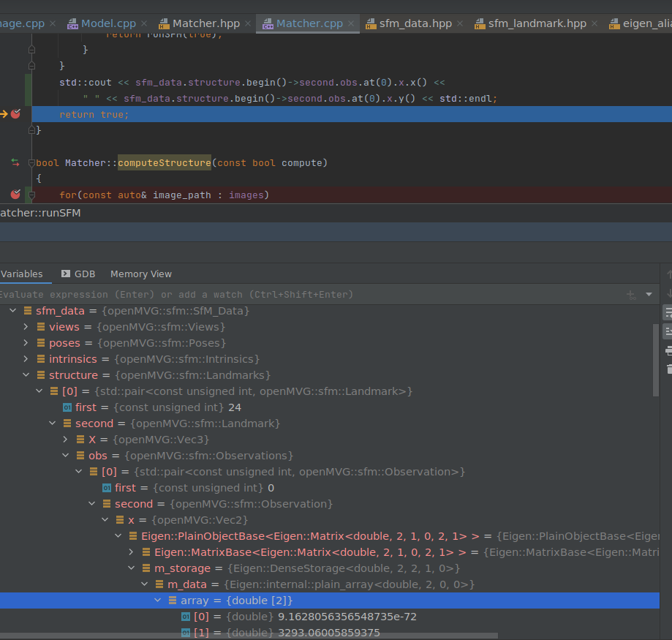Expand the intrinsics node
The image size is (672, 640).
(26, 359)
